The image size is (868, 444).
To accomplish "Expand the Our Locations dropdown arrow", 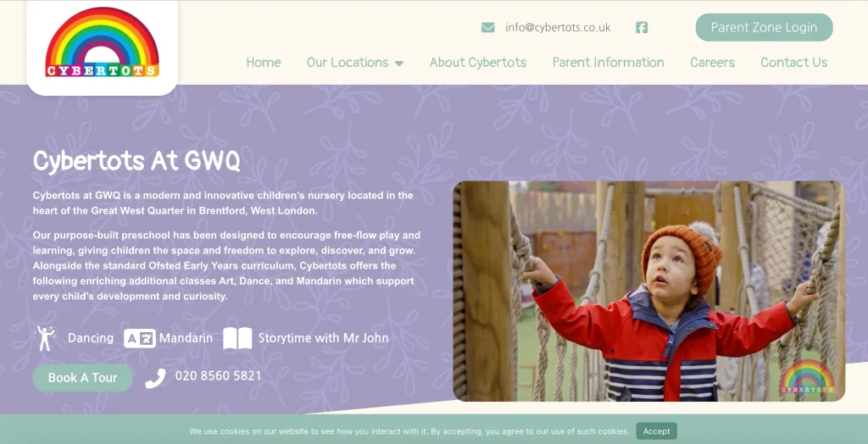I will pyautogui.click(x=399, y=63).
